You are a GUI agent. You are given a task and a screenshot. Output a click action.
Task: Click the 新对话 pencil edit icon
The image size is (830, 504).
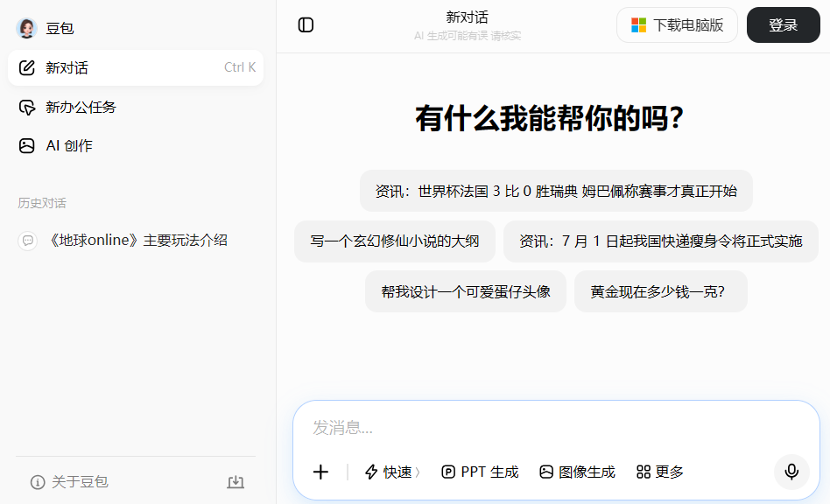point(27,67)
